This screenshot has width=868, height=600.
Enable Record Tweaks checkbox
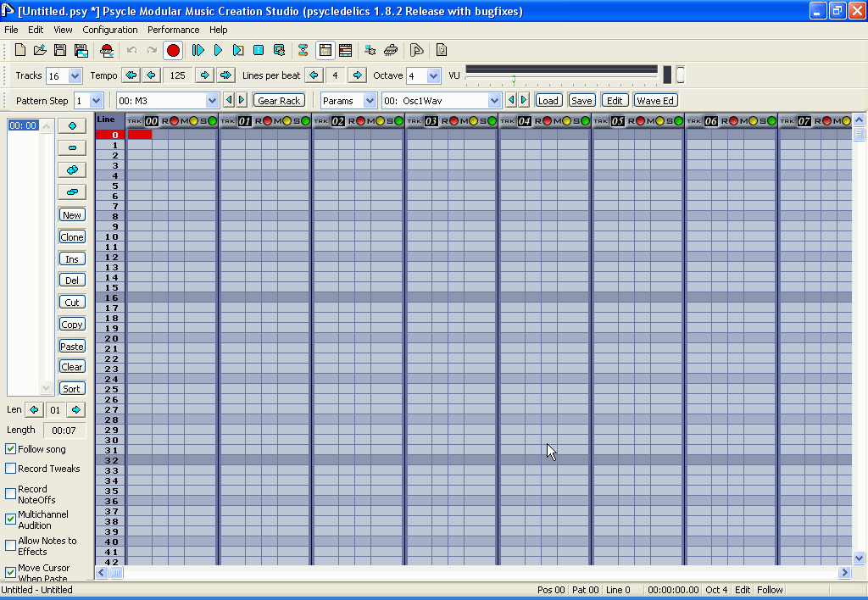point(10,469)
